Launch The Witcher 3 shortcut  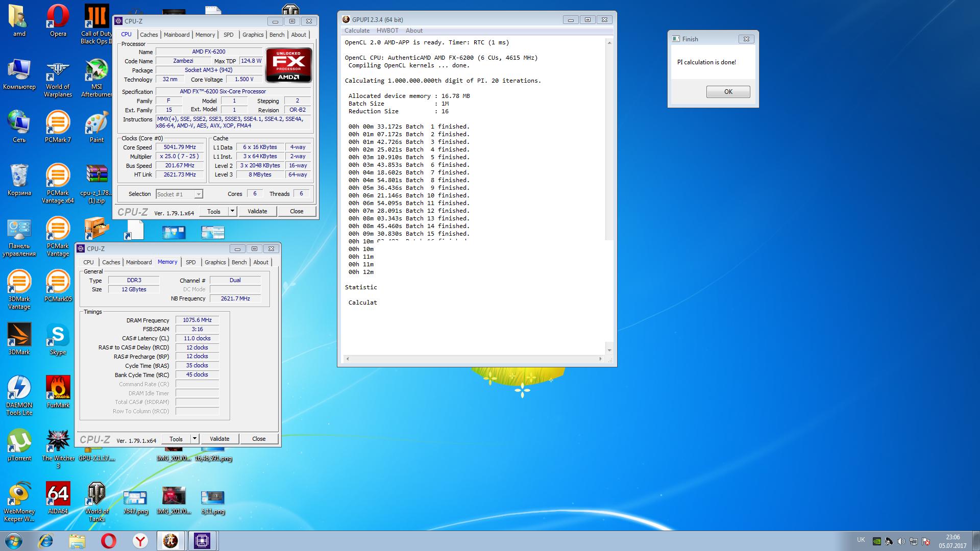(58, 449)
